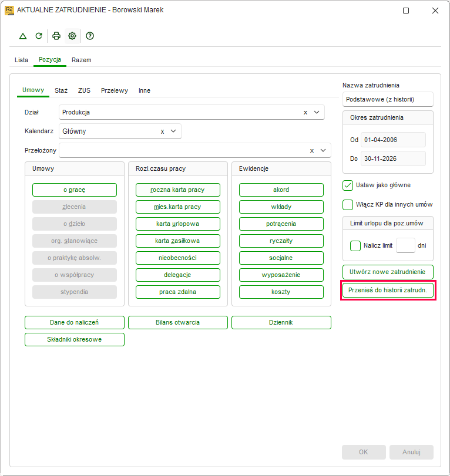Viewport: 450px width, 476px height.
Task: Click the karta urlopowa button
Action: (x=178, y=224)
